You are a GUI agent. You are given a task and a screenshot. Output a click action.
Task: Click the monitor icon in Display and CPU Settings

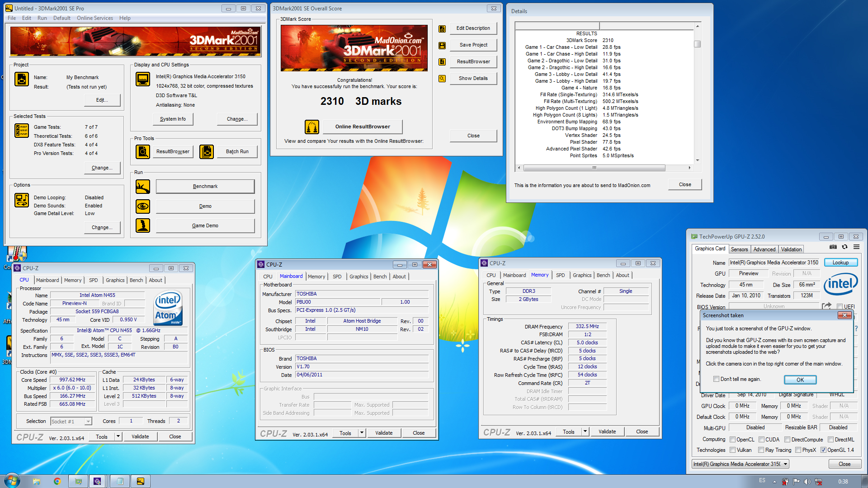143,79
